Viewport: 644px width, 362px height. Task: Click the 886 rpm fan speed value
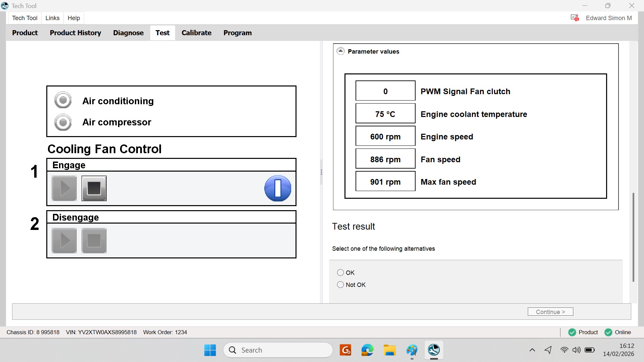tap(385, 159)
